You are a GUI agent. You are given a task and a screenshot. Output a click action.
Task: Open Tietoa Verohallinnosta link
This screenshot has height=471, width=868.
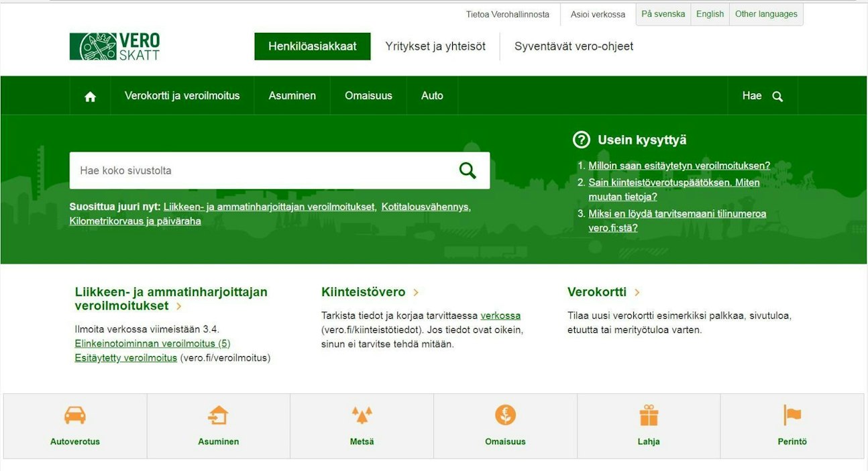[x=508, y=14]
